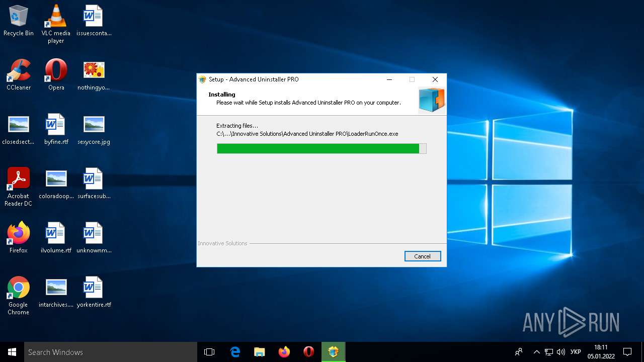Close the Setup window
The width and height of the screenshot is (644, 362).
click(435, 79)
